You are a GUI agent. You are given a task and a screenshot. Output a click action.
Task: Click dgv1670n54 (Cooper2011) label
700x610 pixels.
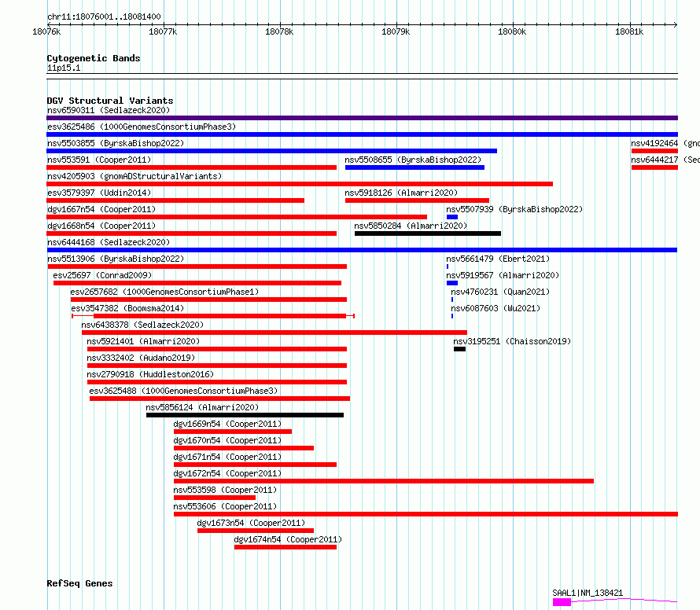click(227, 440)
